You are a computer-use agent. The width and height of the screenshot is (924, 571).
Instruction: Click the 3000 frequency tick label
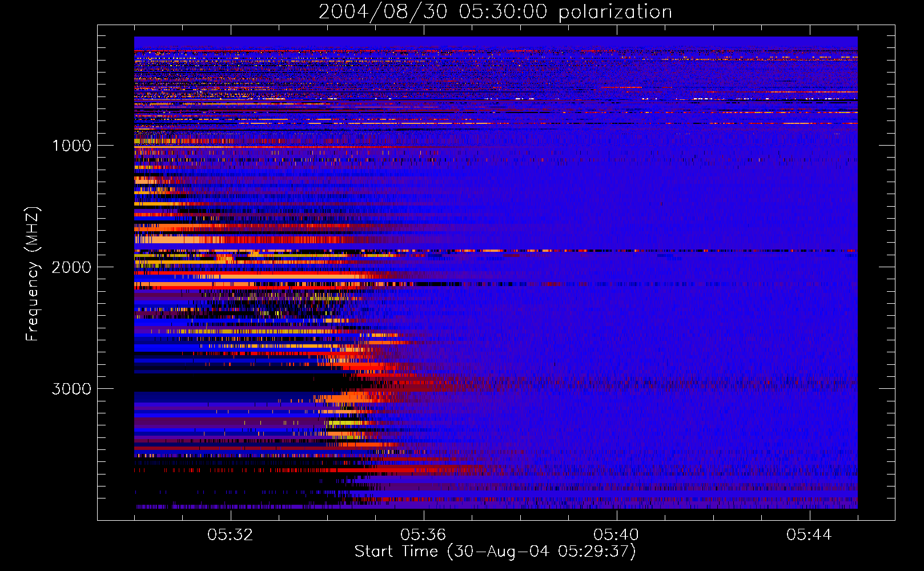pos(71,389)
